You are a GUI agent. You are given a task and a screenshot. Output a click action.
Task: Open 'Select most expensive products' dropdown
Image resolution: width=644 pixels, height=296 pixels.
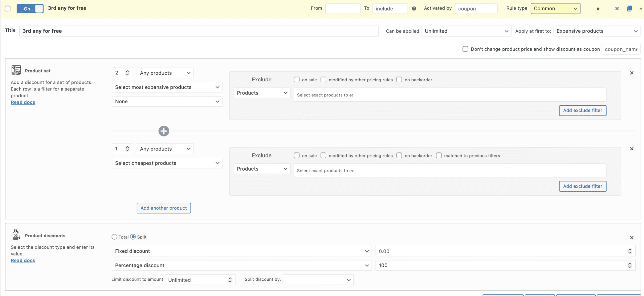coord(167,87)
